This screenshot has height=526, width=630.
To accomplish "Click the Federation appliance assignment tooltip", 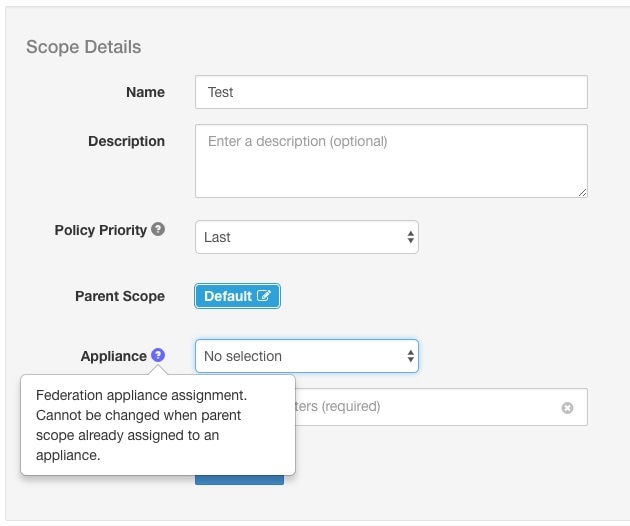I will (157, 425).
